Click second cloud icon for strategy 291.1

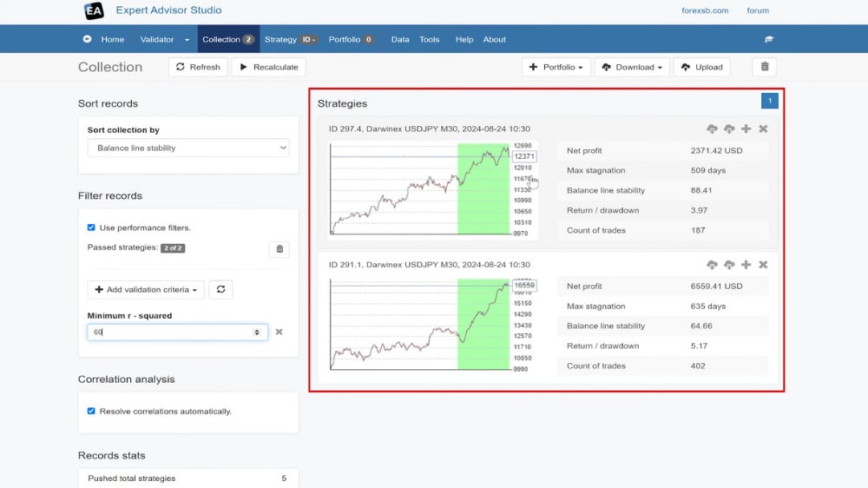coord(729,265)
